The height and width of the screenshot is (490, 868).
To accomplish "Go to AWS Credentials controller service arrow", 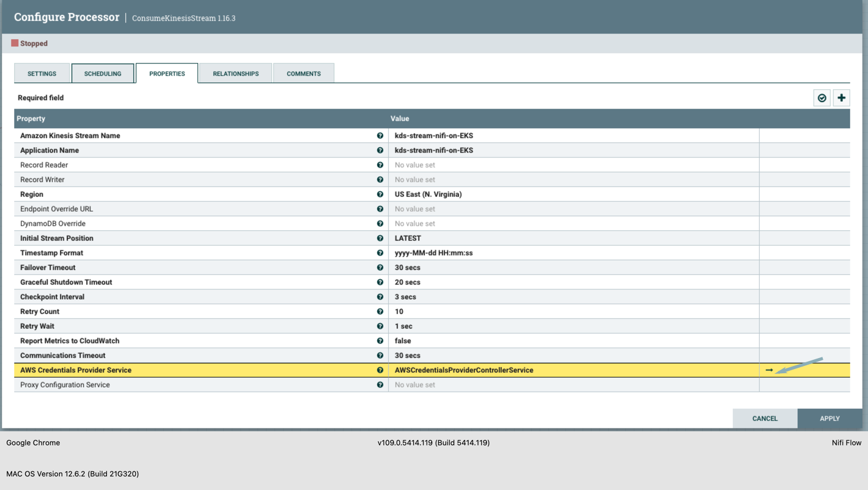I will click(x=769, y=370).
